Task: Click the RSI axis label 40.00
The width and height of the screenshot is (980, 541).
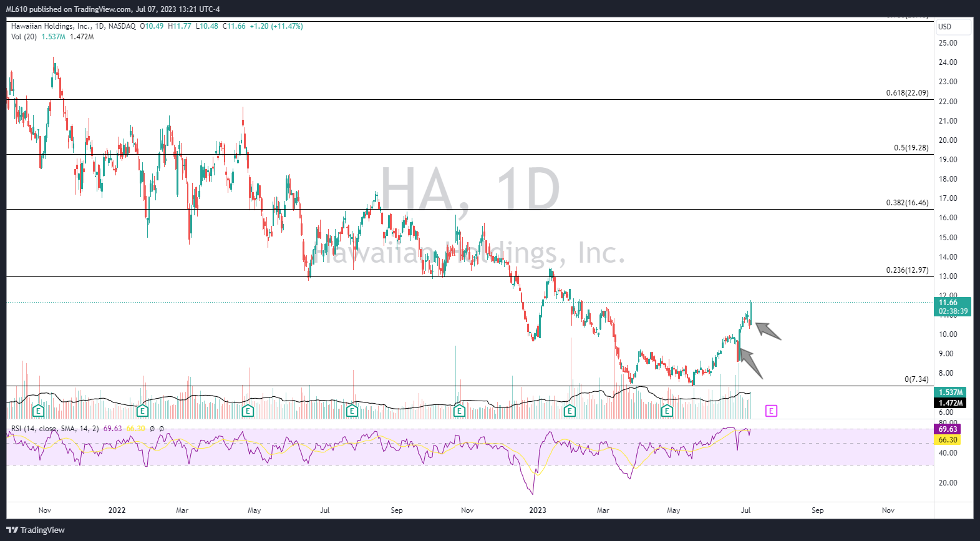Action: tap(948, 453)
